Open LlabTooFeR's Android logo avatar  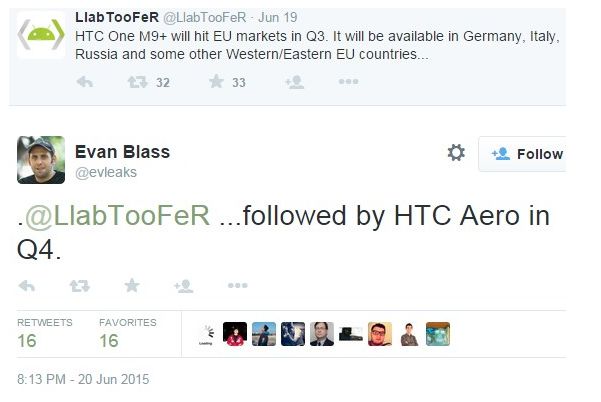(41, 35)
